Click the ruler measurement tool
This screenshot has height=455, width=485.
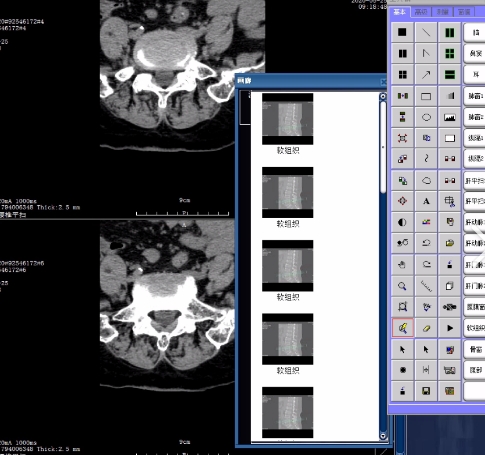coord(426,286)
